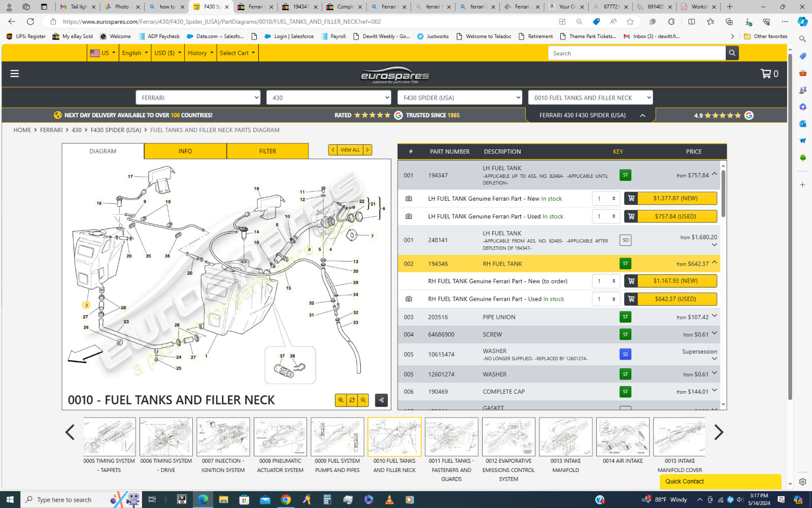This screenshot has height=508, width=812.
Task: Collapse the Ferrari 430 F430 Spider panel
Action: point(642,115)
